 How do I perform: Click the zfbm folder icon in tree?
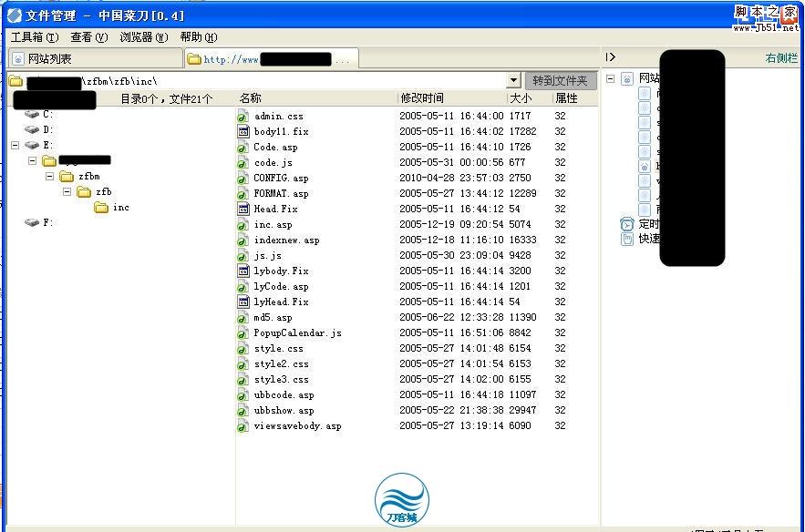67,177
